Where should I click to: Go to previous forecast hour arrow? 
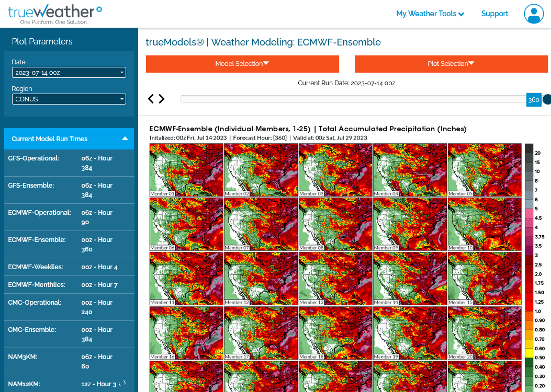151,99
